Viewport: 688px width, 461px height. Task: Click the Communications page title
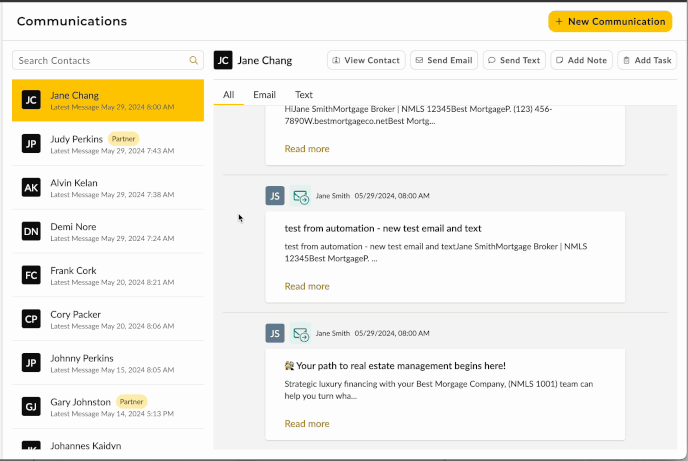[x=72, y=21]
